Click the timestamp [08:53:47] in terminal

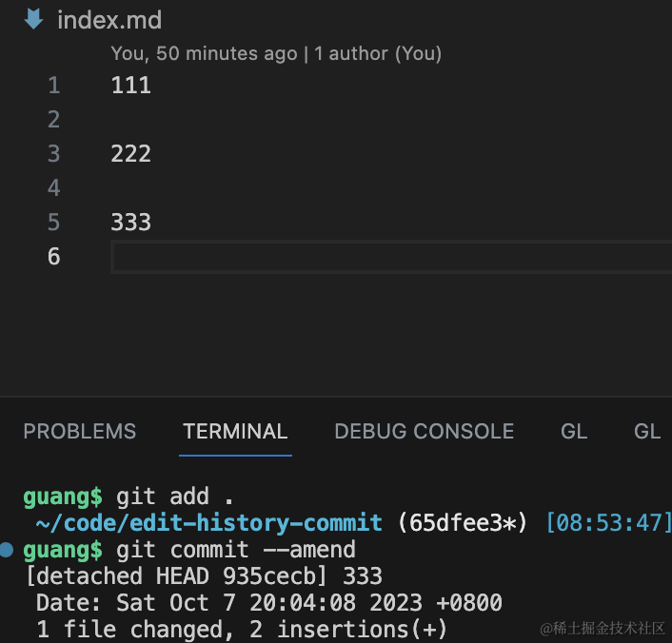click(608, 523)
